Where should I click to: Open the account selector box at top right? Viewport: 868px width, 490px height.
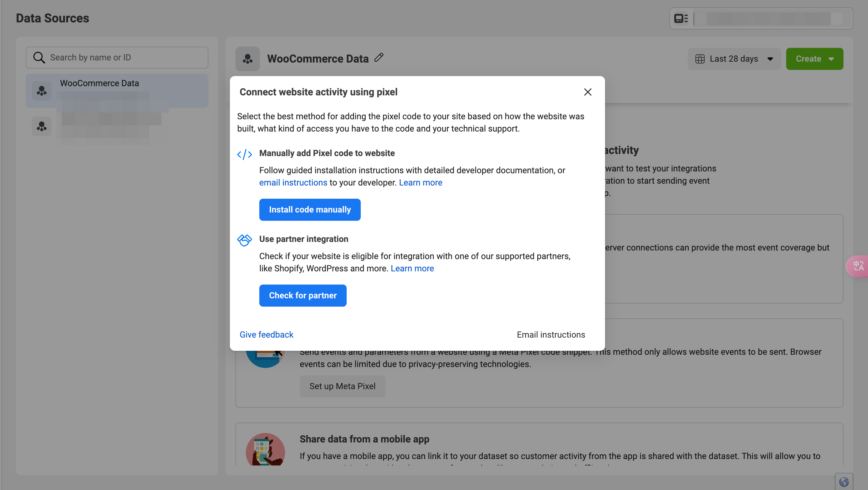(761, 18)
